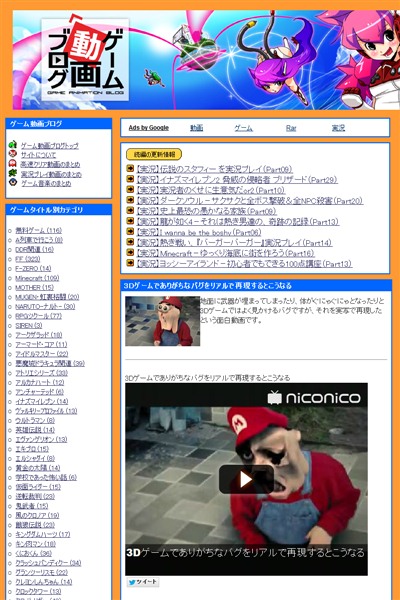Open the Rar ad link
Viewport: 400px width, 600px height.
click(291, 128)
